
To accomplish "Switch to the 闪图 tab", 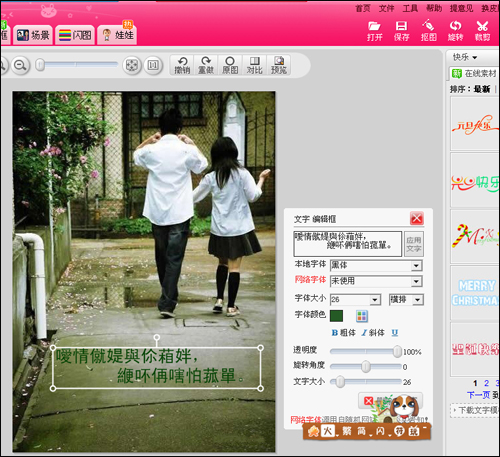I will (x=75, y=35).
